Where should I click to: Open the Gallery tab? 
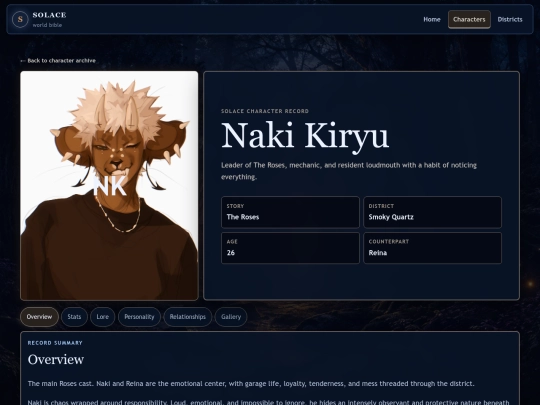point(231,316)
